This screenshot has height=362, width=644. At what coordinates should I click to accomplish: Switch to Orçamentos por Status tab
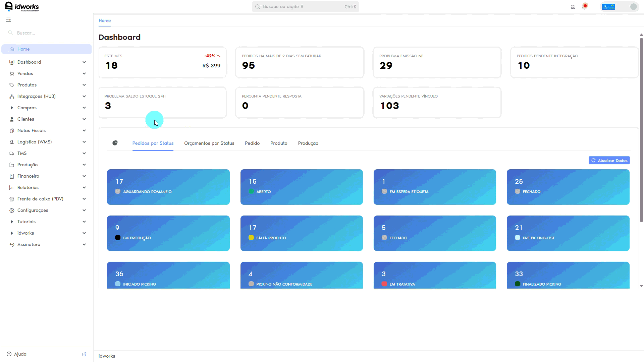209,143
